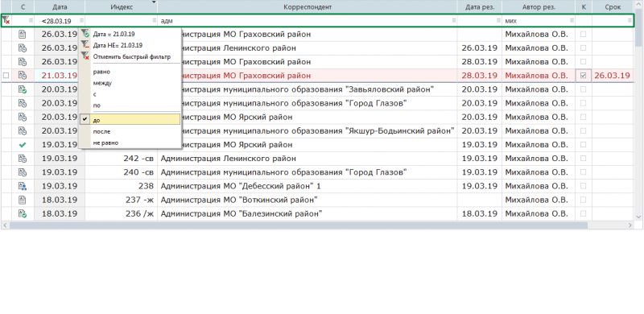Click the horizontal scrollbar thumb

tap(298, 225)
